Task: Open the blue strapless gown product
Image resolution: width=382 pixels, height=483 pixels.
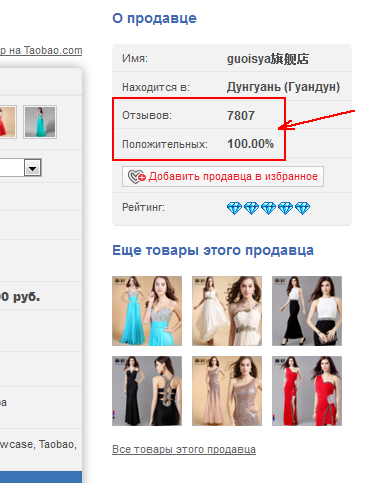Action: [x=147, y=311]
